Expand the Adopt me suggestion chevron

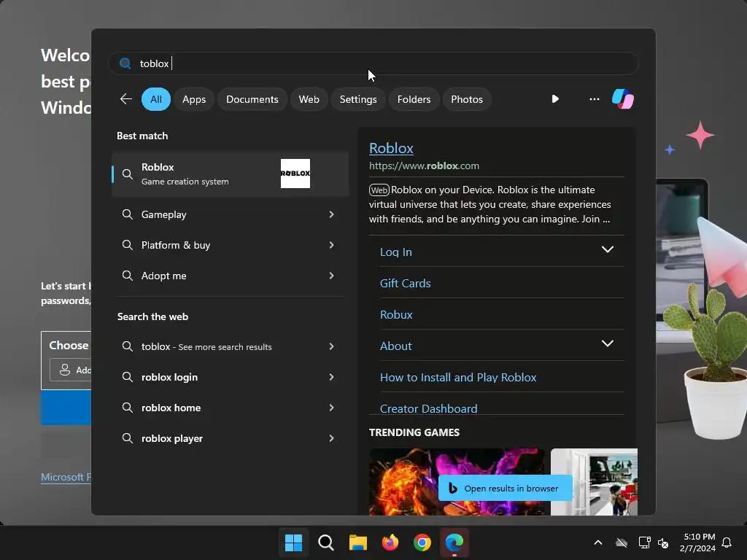click(331, 276)
